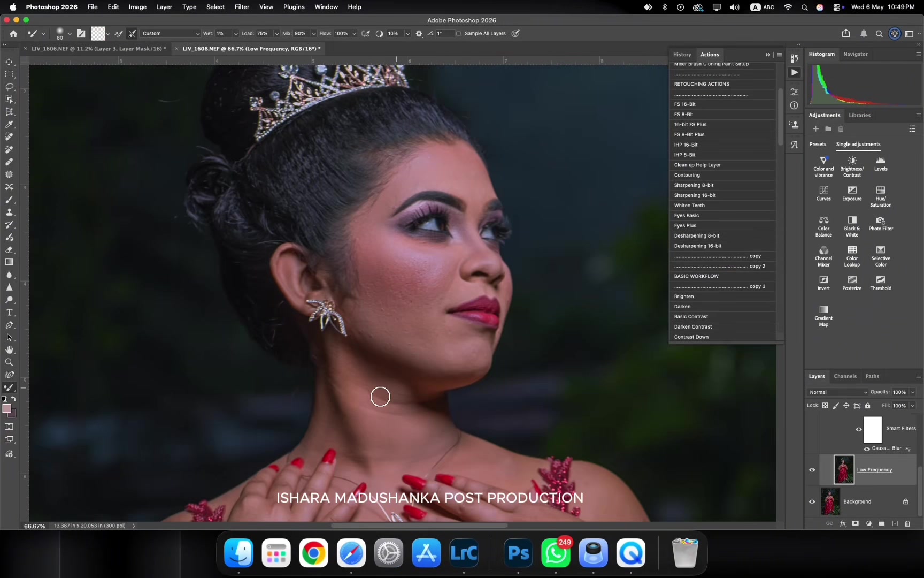Add a Photo Filter adjustment
The width and height of the screenshot is (924, 578).
[881, 223]
